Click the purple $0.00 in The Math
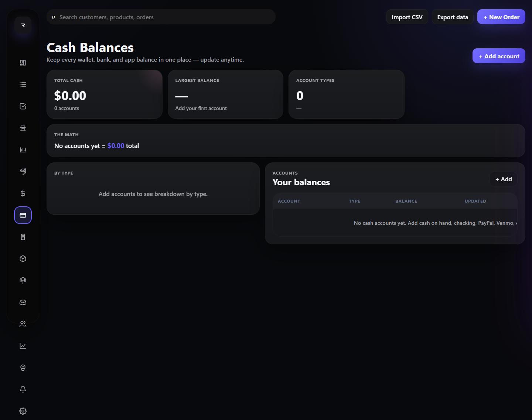This screenshot has width=532, height=420. [x=116, y=146]
